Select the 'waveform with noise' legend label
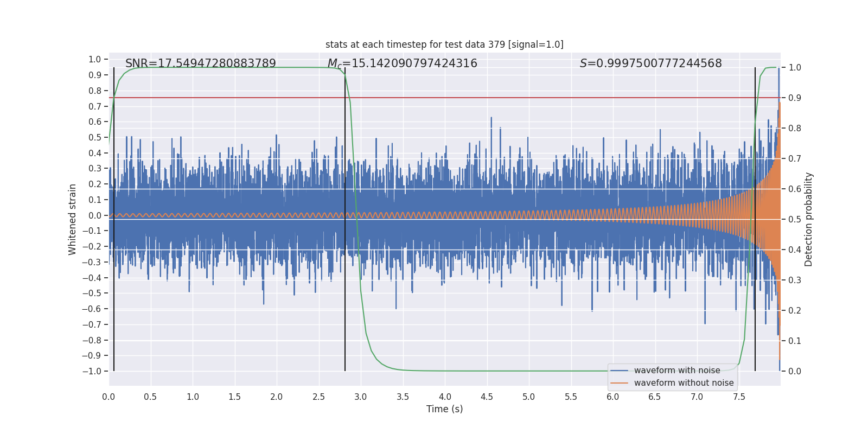The height and width of the screenshot is (434, 868). (x=677, y=371)
